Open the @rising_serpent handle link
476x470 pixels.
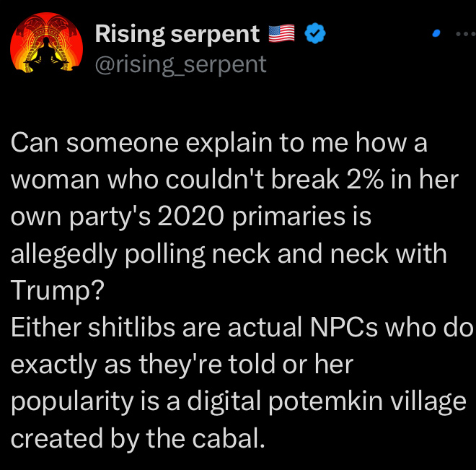[x=181, y=65]
